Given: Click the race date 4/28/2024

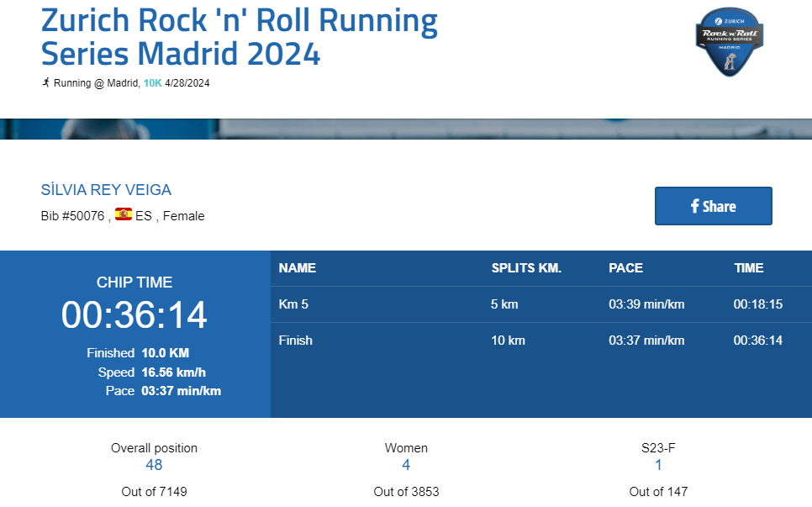Looking at the screenshot, I should (187, 83).
